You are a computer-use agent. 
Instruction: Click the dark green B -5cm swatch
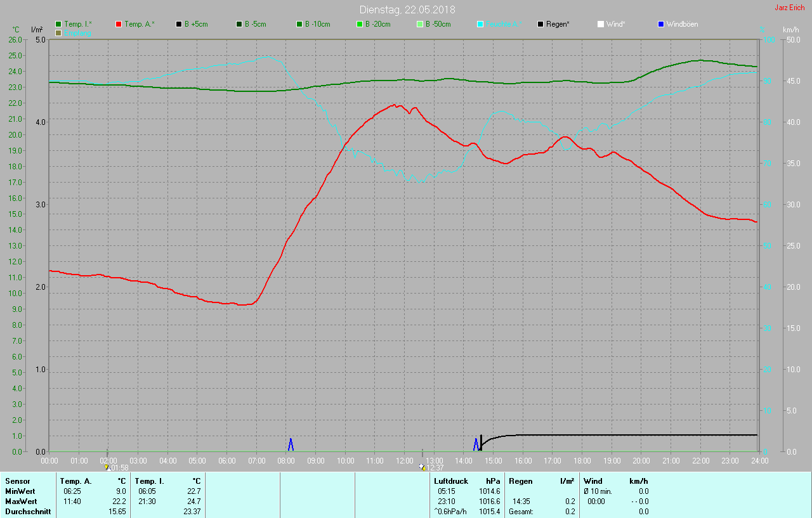point(239,24)
